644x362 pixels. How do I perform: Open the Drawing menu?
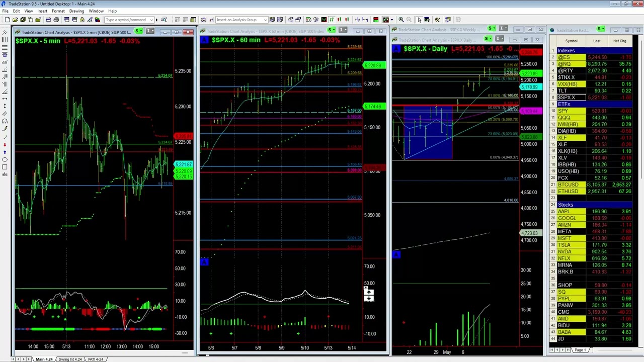point(76,11)
